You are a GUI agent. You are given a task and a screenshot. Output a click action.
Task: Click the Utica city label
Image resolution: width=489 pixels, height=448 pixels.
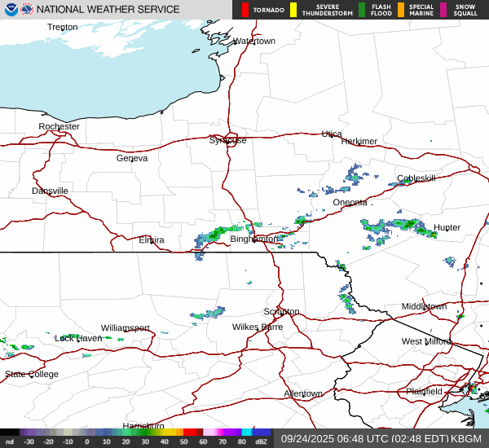[x=332, y=134]
